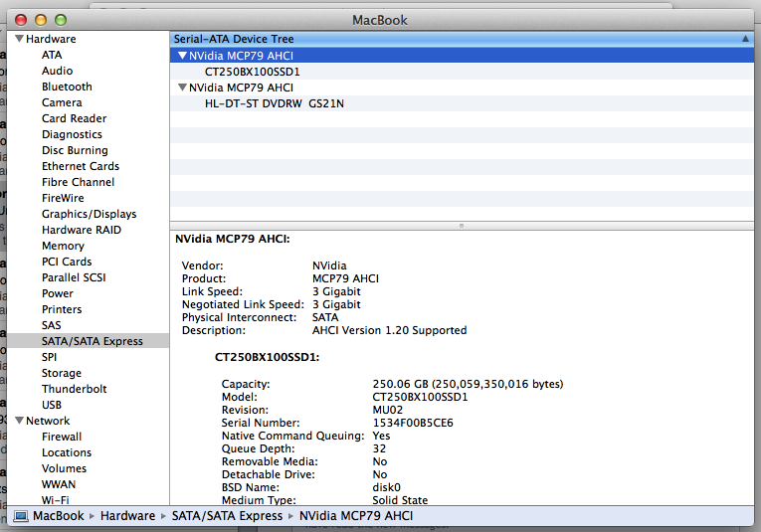Select SPI in the sidebar
This screenshot has width=761, height=532.
point(49,357)
